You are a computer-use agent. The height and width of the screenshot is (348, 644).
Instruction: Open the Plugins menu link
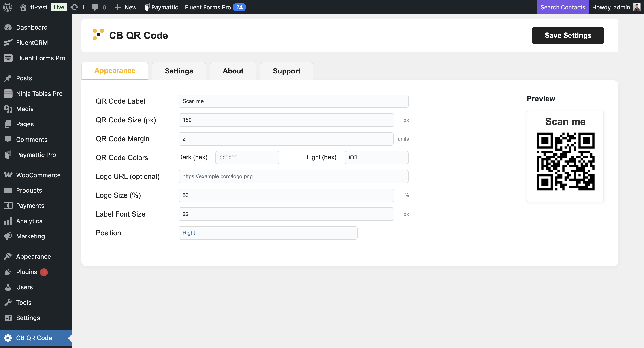[x=26, y=272]
